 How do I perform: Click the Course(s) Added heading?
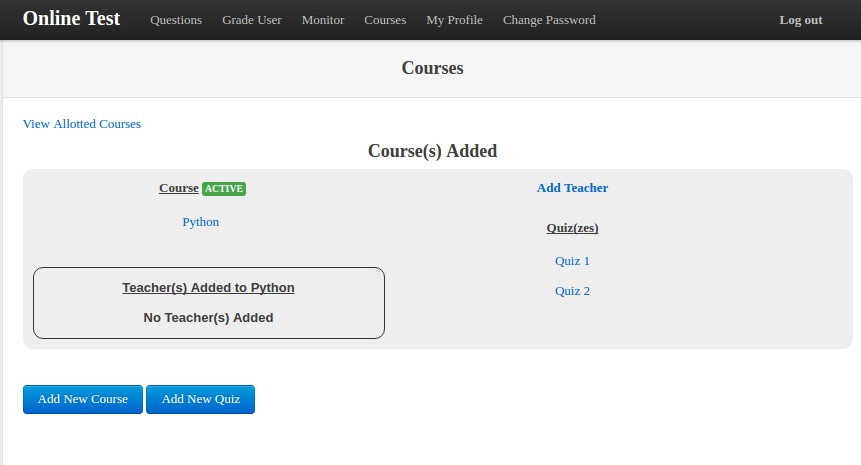point(432,151)
